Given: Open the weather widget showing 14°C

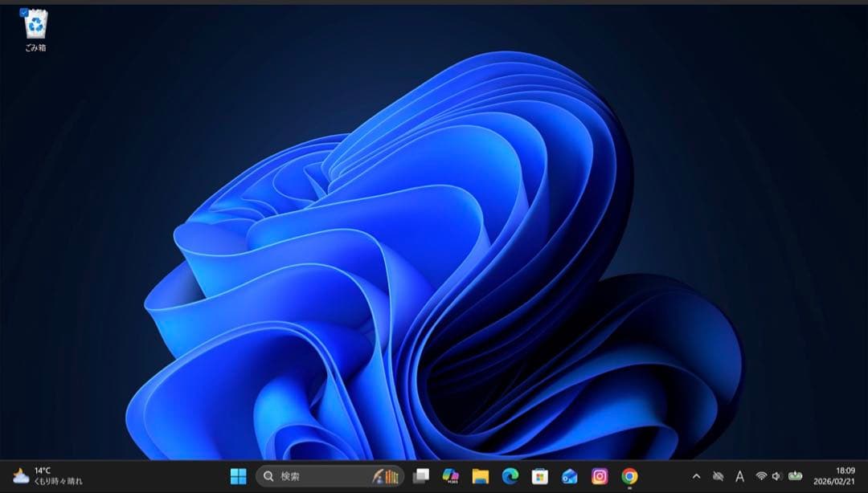Looking at the screenshot, I should tap(47, 476).
